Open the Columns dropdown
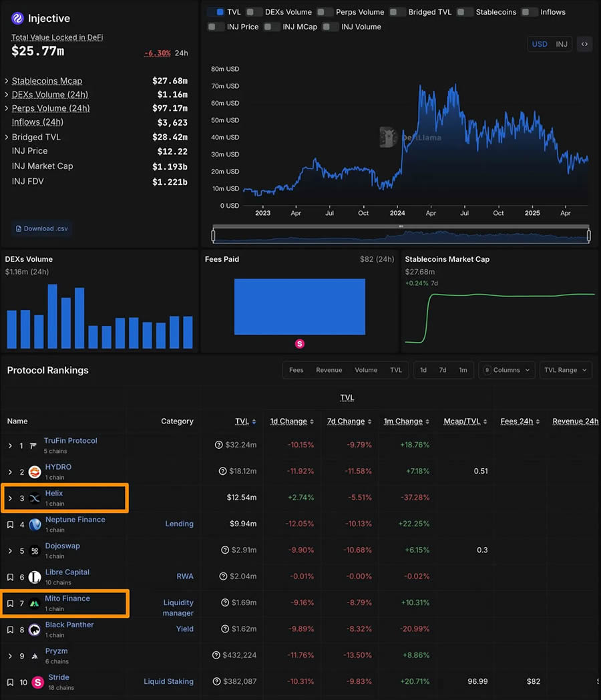The width and height of the screenshot is (601, 700). tap(506, 370)
